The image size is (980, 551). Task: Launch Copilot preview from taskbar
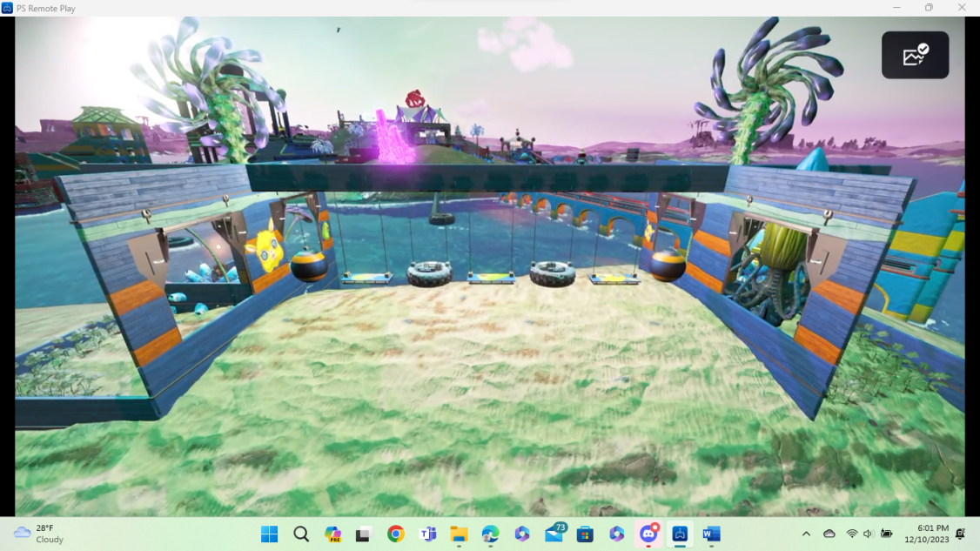click(x=332, y=534)
